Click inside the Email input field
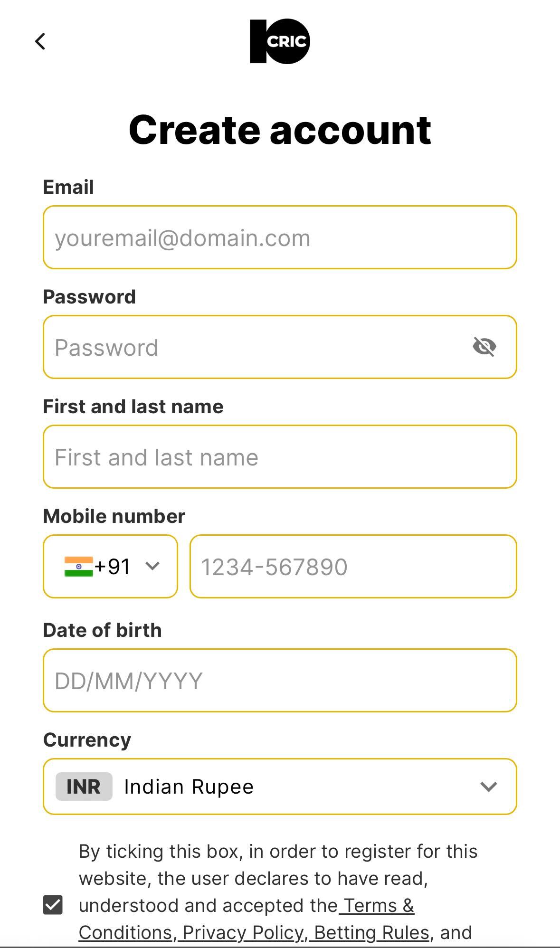The height and width of the screenshot is (948, 560). tap(280, 237)
